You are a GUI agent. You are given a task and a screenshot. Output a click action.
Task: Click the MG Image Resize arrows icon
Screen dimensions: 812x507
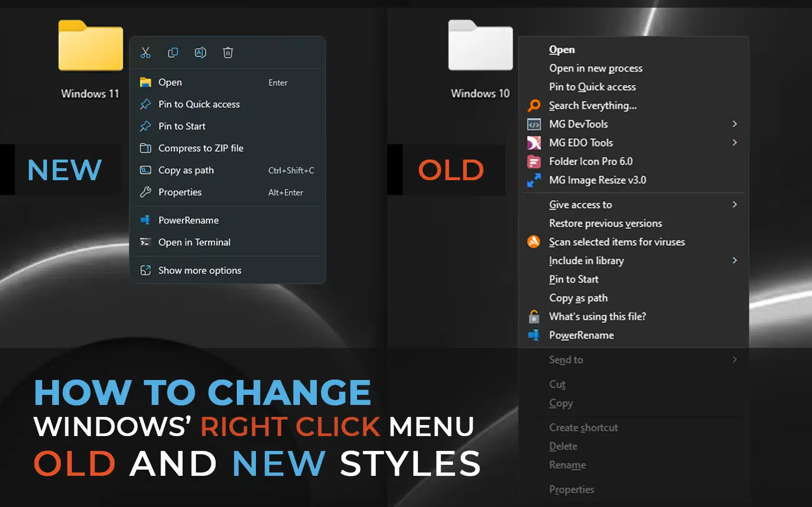[534, 180]
